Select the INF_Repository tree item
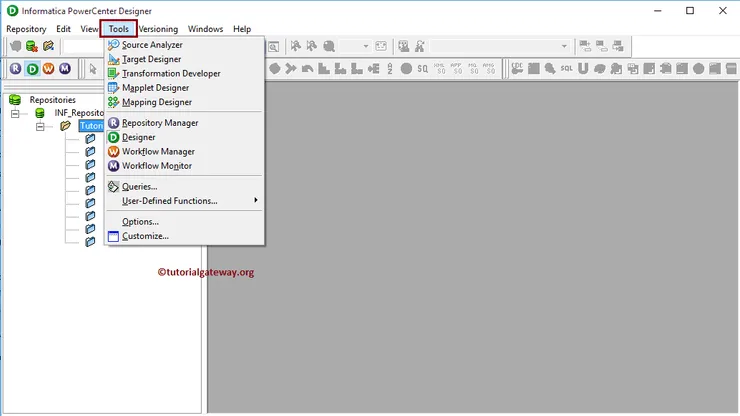This screenshot has width=740, height=416. (x=79, y=113)
